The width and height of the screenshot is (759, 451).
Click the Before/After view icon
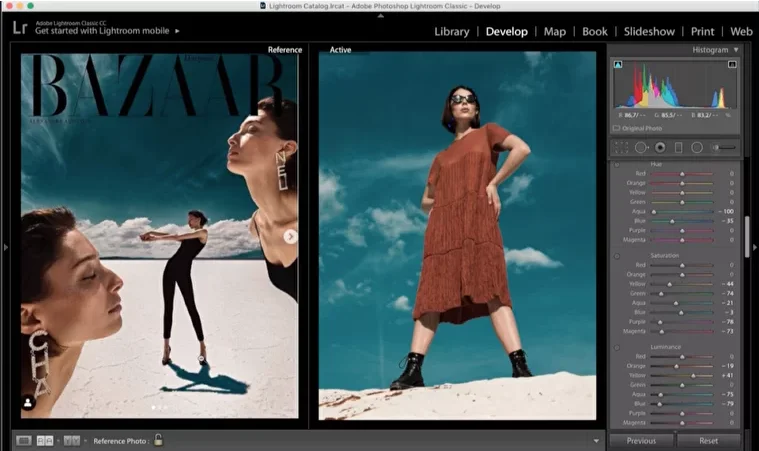click(x=70, y=440)
